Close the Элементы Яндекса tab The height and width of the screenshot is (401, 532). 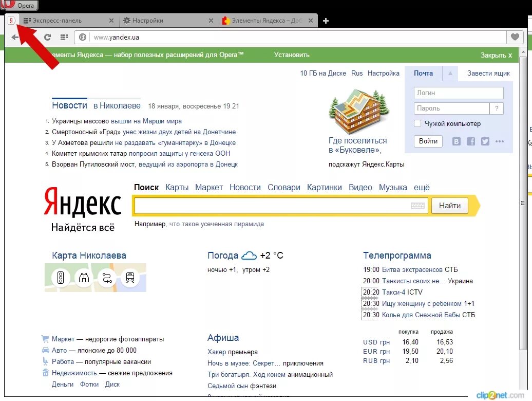[311, 21]
